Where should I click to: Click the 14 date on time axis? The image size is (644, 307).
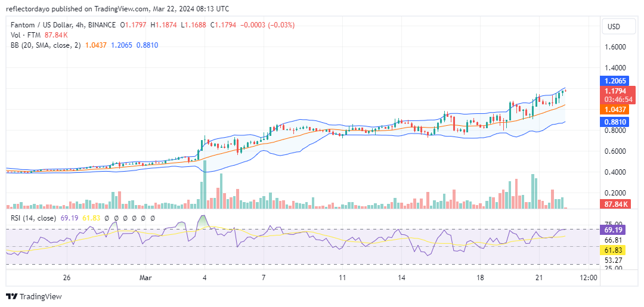[401, 278]
